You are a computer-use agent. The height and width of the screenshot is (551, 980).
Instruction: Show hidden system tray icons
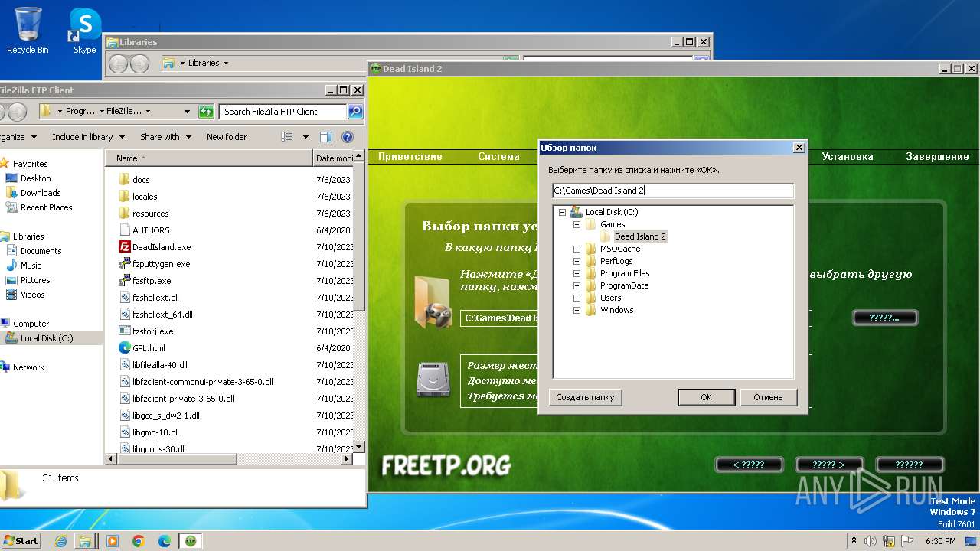click(x=853, y=541)
